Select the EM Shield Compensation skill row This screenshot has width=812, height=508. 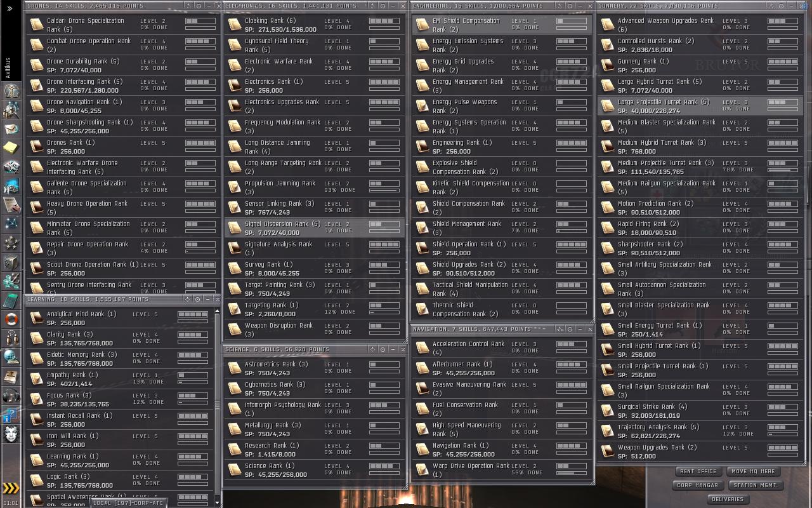(502, 25)
